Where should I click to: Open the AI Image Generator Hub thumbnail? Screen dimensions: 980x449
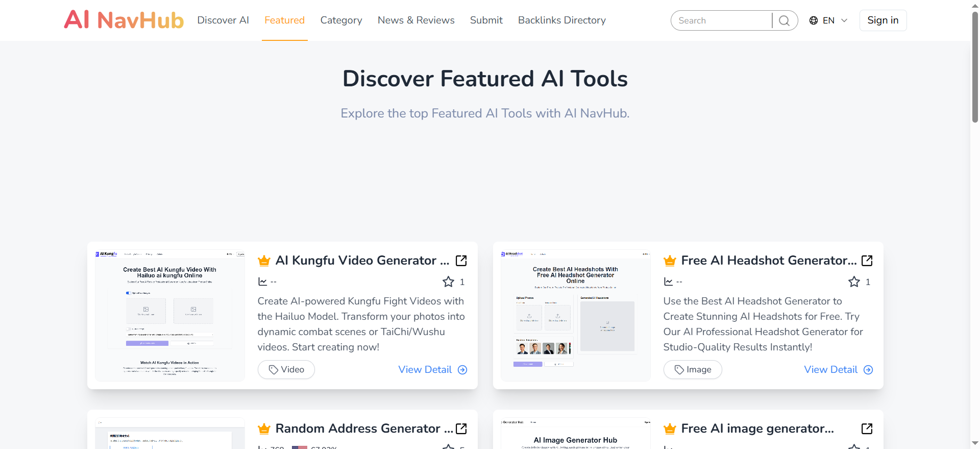tap(576, 434)
